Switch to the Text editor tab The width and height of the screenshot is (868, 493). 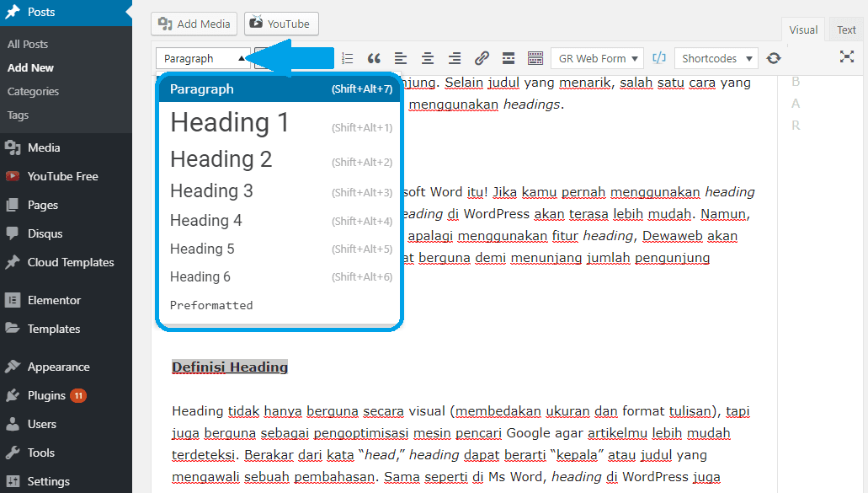(845, 29)
